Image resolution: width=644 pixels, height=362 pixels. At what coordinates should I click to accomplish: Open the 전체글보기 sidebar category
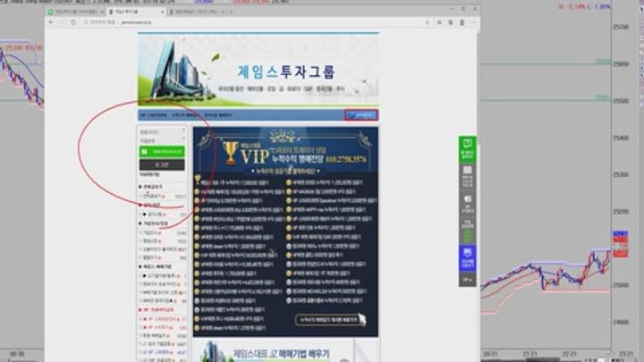pos(151,187)
